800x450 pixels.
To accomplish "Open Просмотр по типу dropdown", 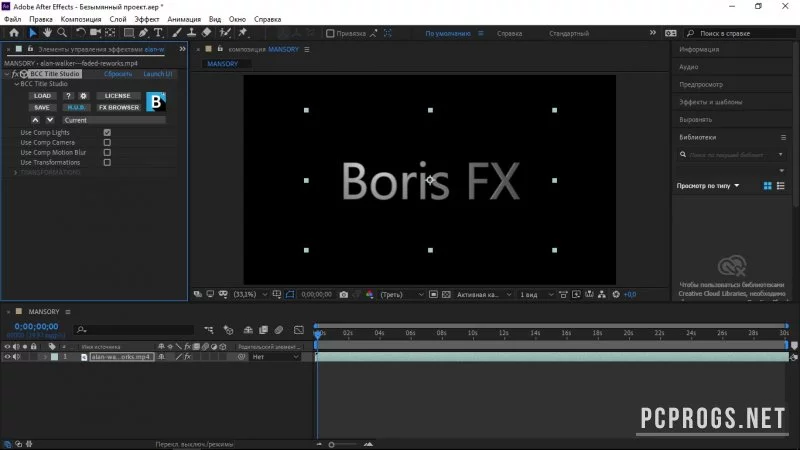I will coord(708,186).
